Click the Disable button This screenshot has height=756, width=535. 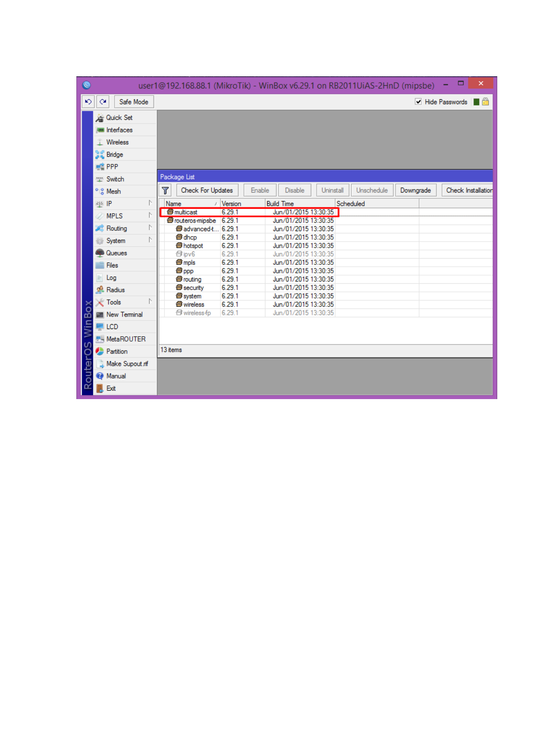pos(295,191)
